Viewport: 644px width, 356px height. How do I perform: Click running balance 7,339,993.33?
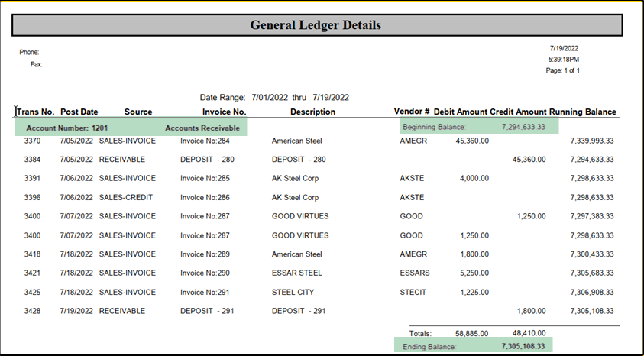592,141
